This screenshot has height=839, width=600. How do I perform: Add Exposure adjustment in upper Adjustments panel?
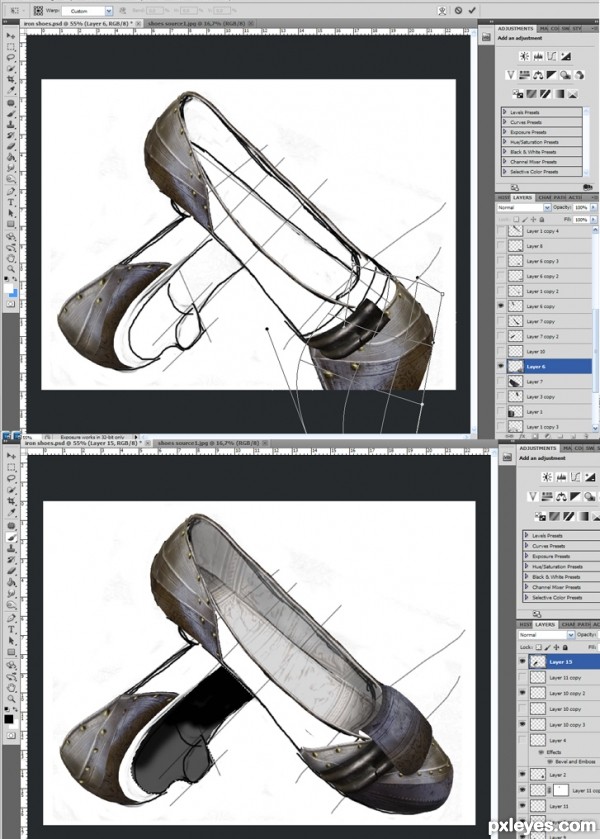coord(566,56)
